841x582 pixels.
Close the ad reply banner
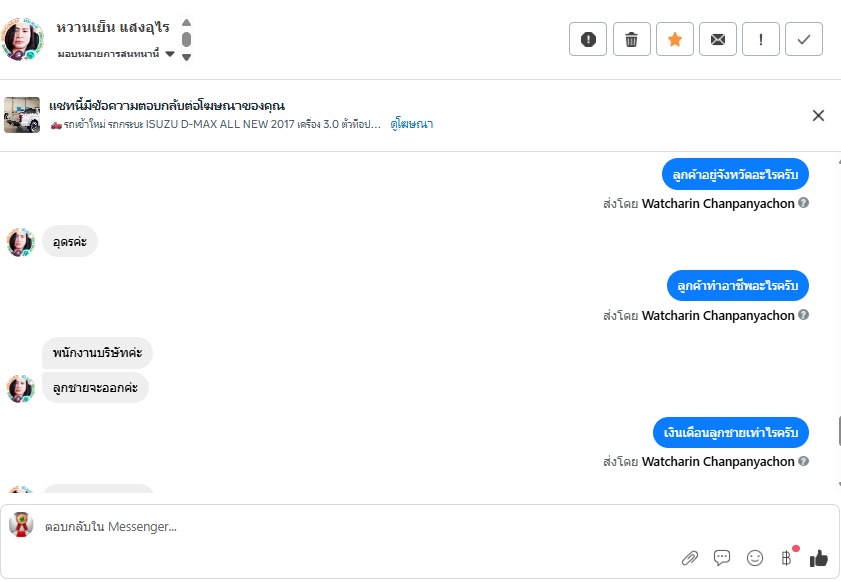818,115
